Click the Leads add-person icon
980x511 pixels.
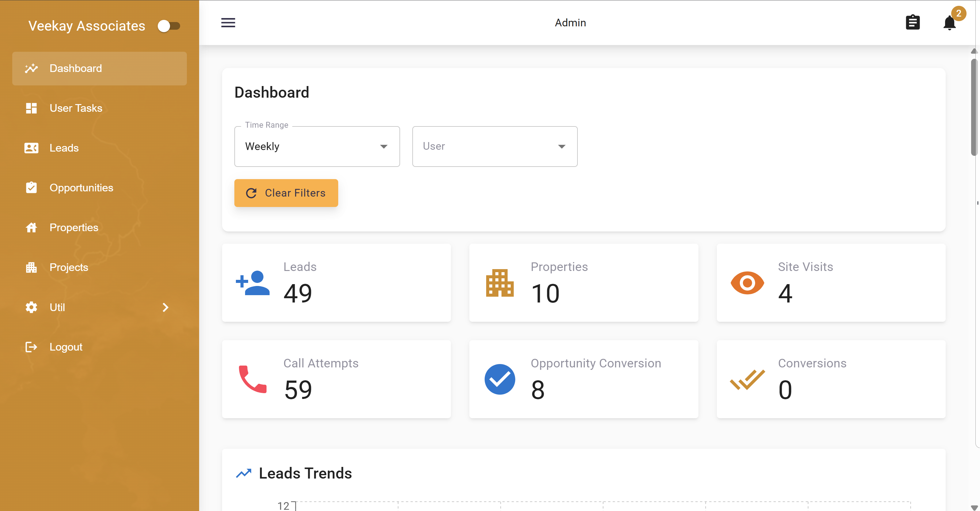coord(253,283)
